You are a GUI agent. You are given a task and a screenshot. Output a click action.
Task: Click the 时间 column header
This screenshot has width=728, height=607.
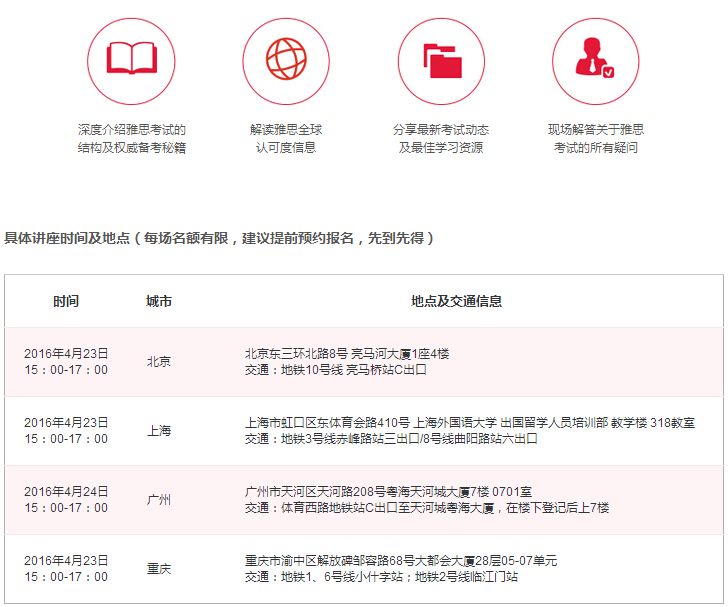tap(66, 301)
